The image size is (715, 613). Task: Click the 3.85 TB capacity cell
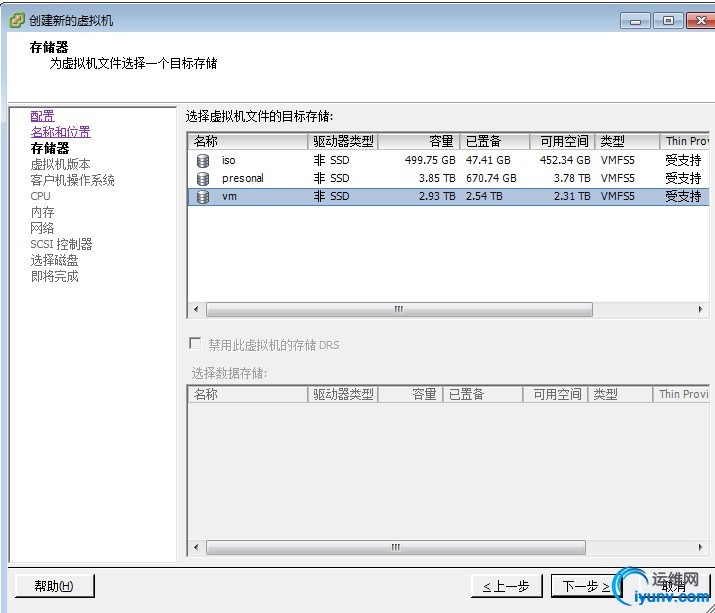(437, 178)
